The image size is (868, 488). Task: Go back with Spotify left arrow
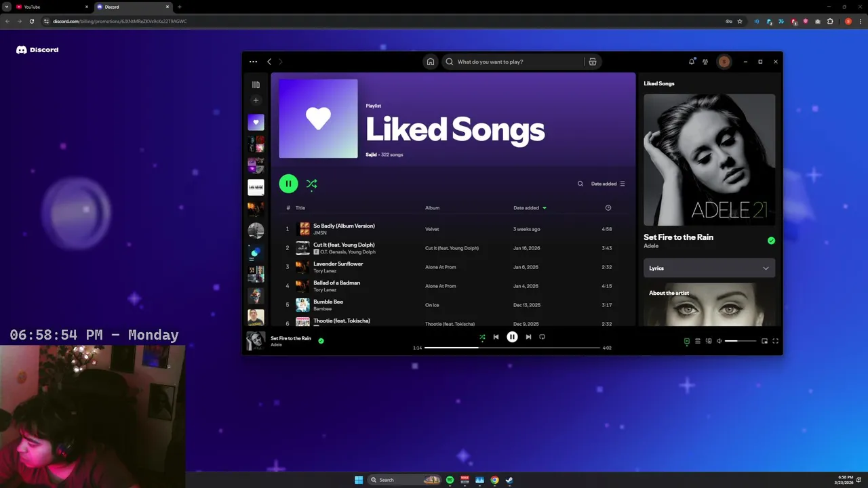(x=269, y=62)
